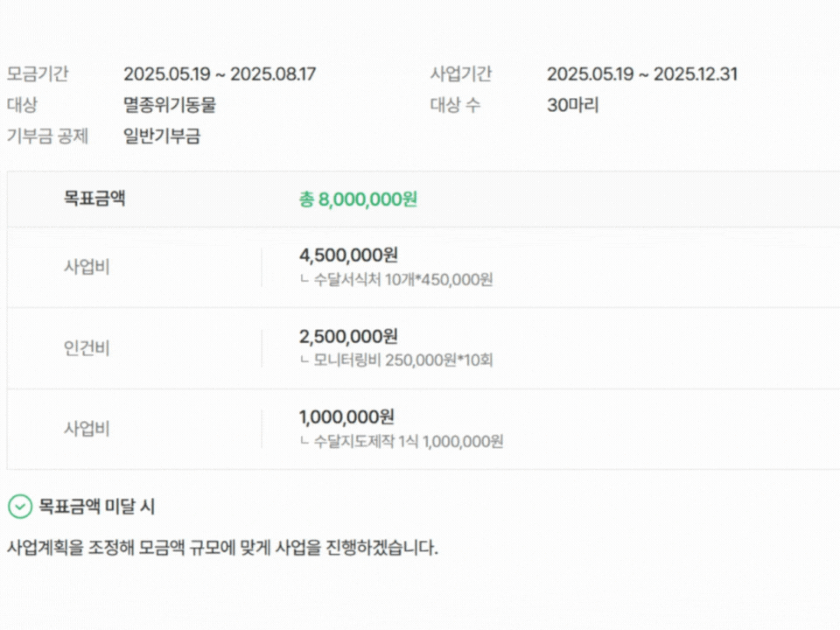Click the 사업계획을 조정해 description sentence
Screen dimensions: 840x630
222,549
